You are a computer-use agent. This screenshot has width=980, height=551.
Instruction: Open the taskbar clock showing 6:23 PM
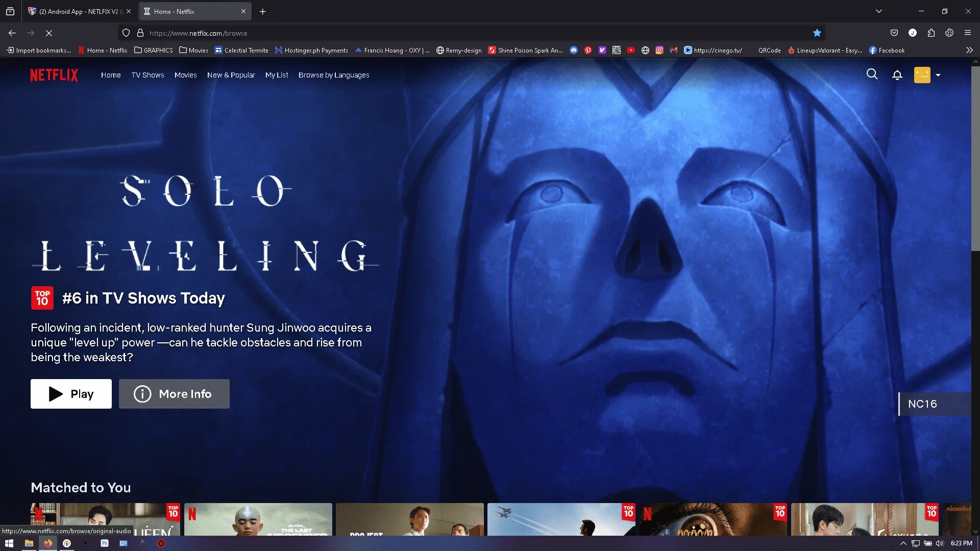click(962, 543)
